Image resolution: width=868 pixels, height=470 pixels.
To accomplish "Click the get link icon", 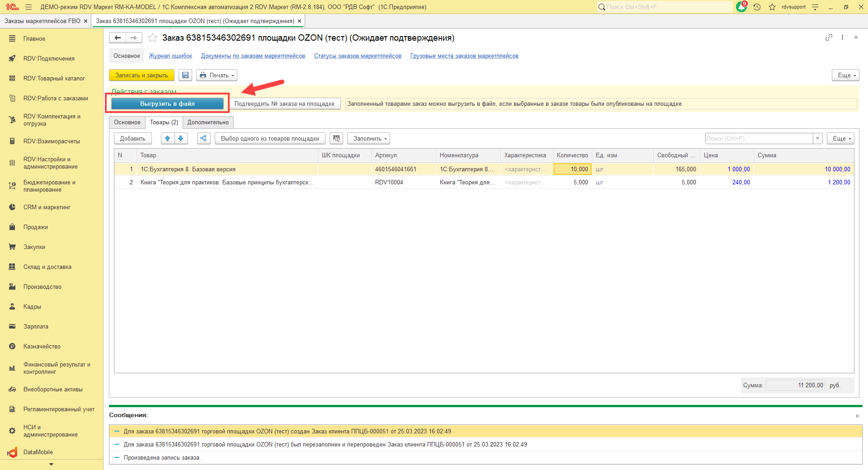I will click(829, 38).
